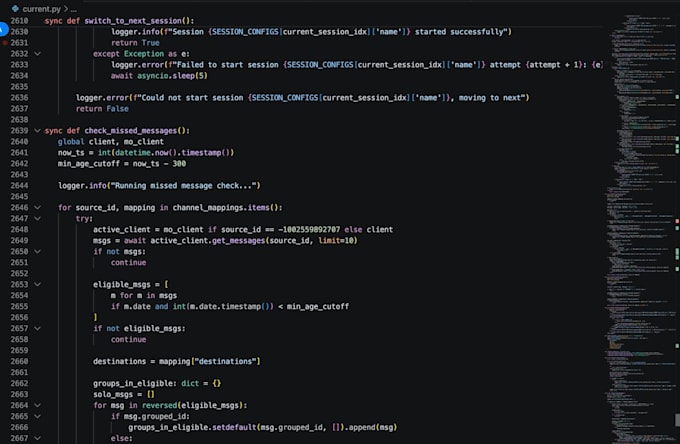Collapse the else block at line 2667
This screenshot has height=444, width=680.
37,438
